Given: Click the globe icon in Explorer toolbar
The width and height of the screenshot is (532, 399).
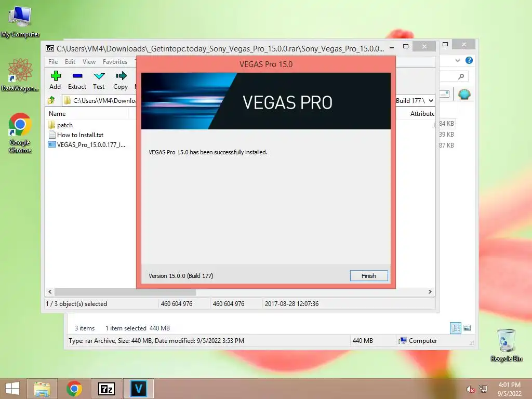Looking at the screenshot, I should [464, 94].
